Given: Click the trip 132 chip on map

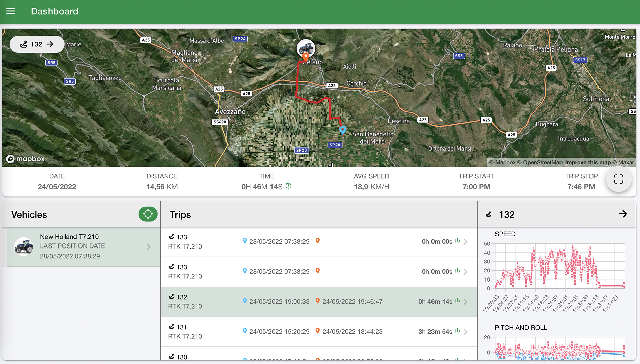Looking at the screenshot, I should tap(37, 44).
